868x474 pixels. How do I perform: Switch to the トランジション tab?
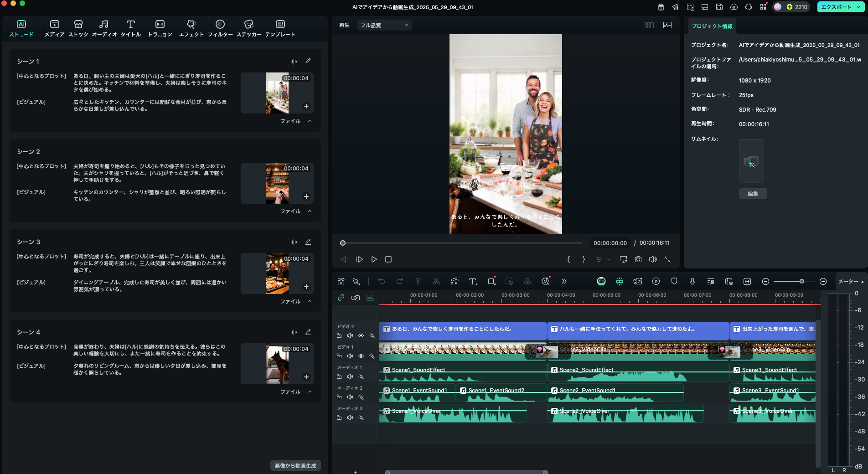(160, 28)
